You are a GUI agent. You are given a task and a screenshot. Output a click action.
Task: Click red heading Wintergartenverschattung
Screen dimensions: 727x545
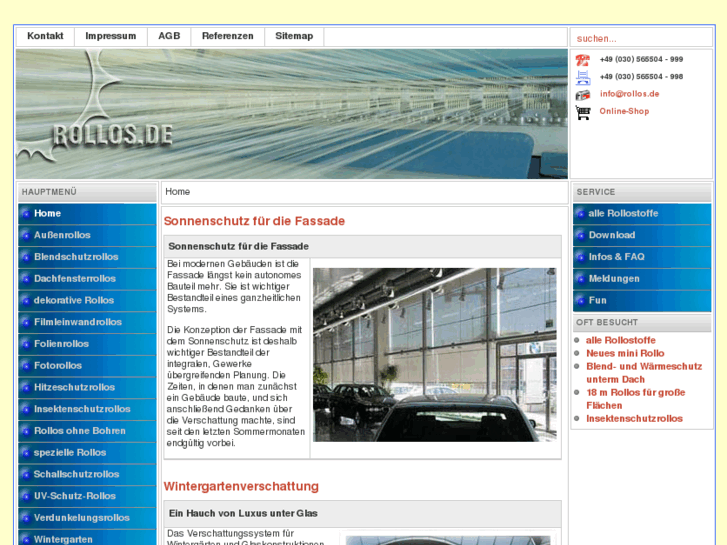tap(241, 487)
